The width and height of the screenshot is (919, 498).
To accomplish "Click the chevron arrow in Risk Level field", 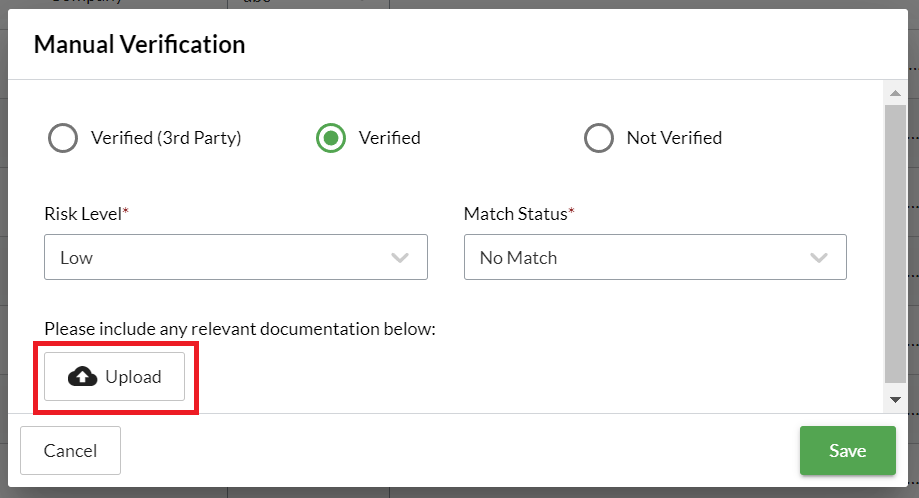I will point(400,258).
